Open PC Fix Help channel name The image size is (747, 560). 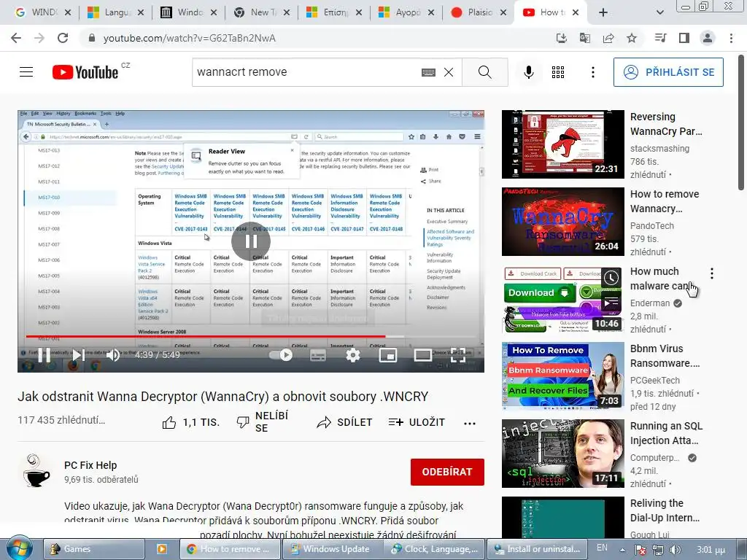pyautogui.click(x=90, y=465)
